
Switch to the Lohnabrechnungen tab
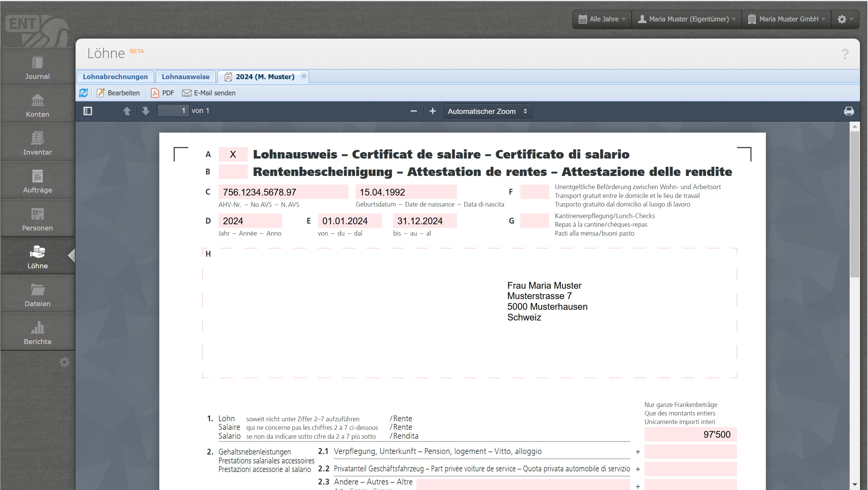click(x=115, y=76)
